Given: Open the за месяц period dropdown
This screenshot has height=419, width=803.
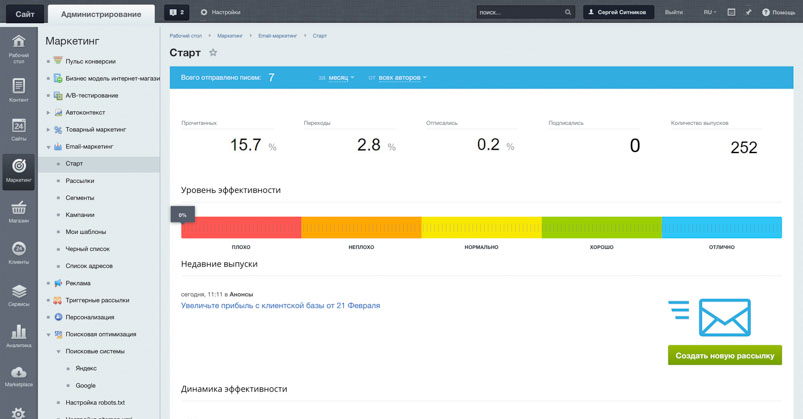Looking at the screenshot, I should coord(341,78).
